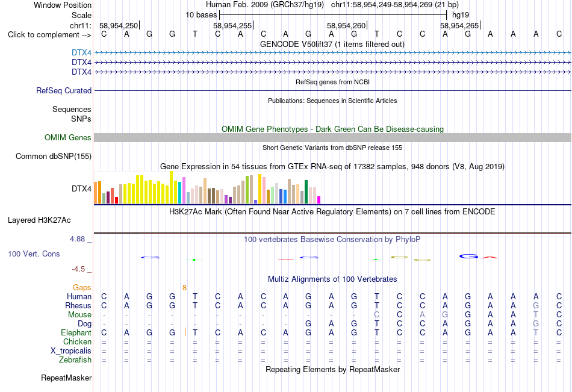Open the GENCODE V50lift37 track title
This screenshot has height=392, width=572.
tap(332, 44)
